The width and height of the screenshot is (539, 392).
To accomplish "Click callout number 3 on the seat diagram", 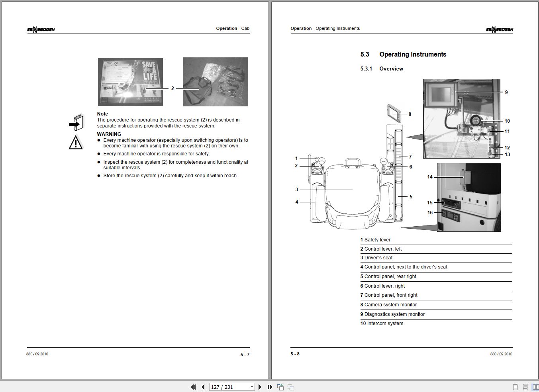I will click(x=296, y=190).
